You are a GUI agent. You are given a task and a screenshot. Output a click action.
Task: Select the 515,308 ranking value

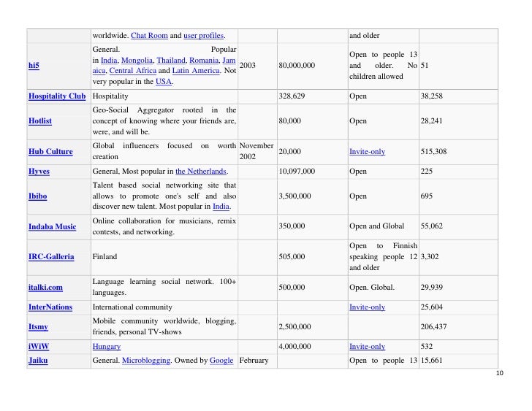pos(433,151)
